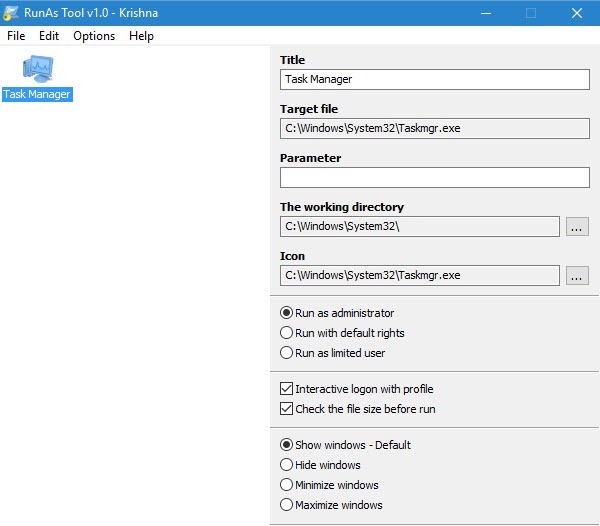Open the Edit menu

[x=49, y=36]
